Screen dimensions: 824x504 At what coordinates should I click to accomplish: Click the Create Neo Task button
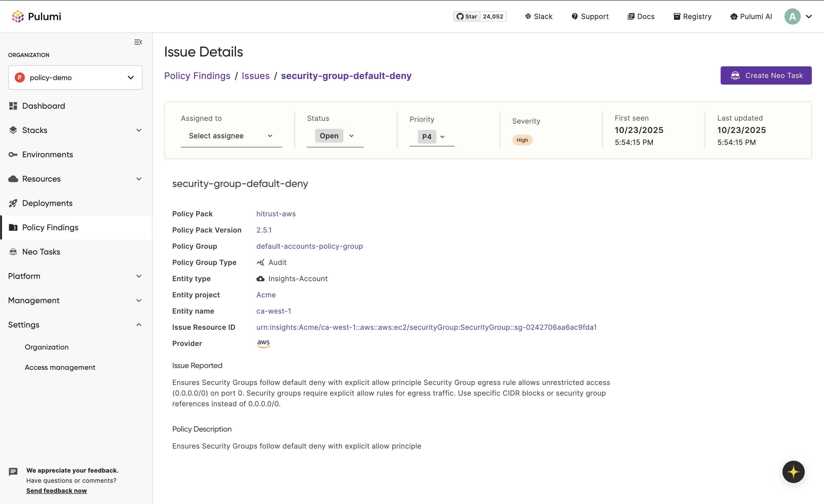coord(766,75)
